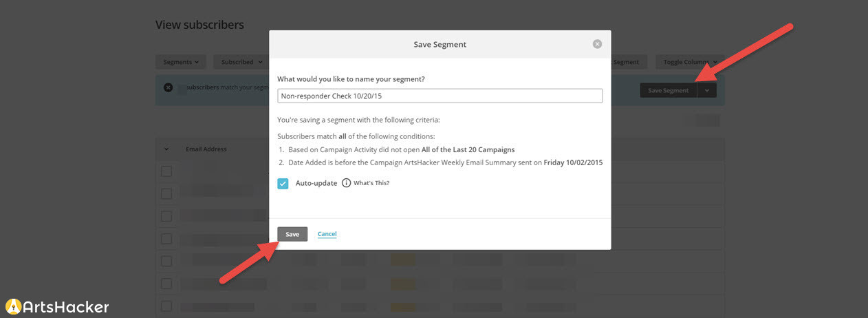Tick the second subscriber row checkbox
The height and width of the screenshot is (318, 868).
[166, 194]
